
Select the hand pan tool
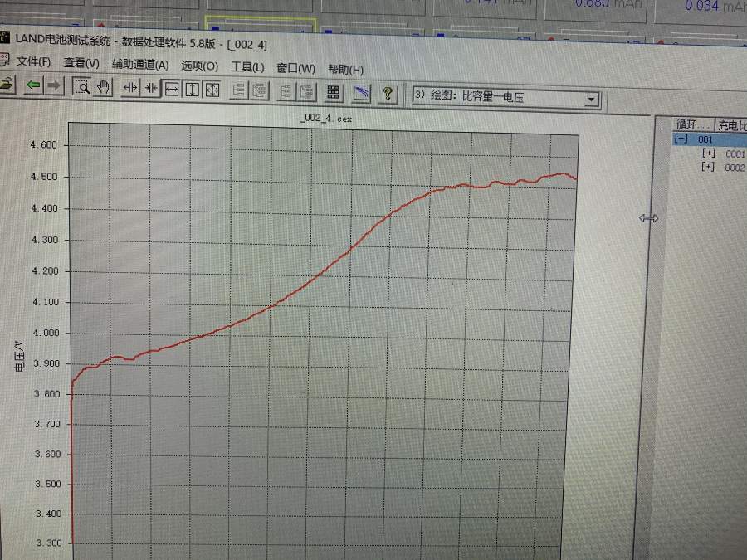(x=103, y=87)
